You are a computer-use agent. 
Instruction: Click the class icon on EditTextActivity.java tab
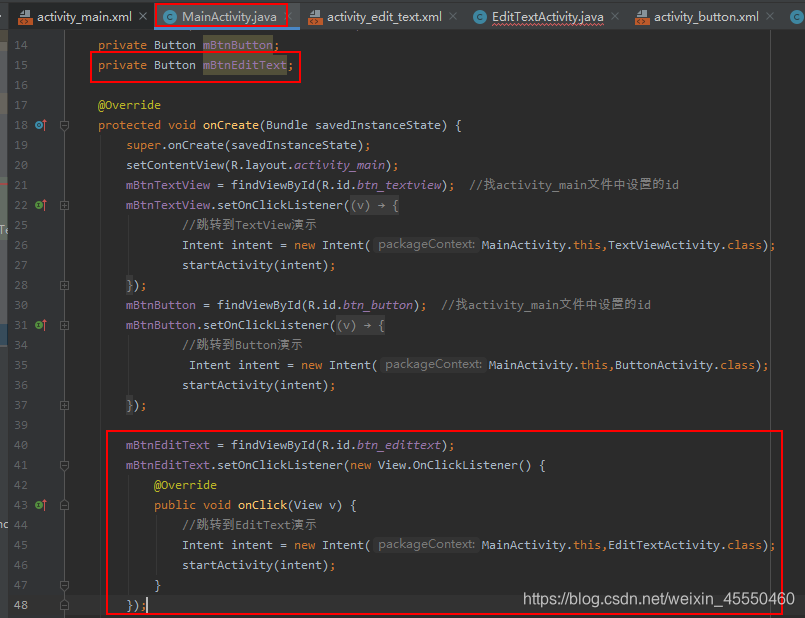[479, 16]
